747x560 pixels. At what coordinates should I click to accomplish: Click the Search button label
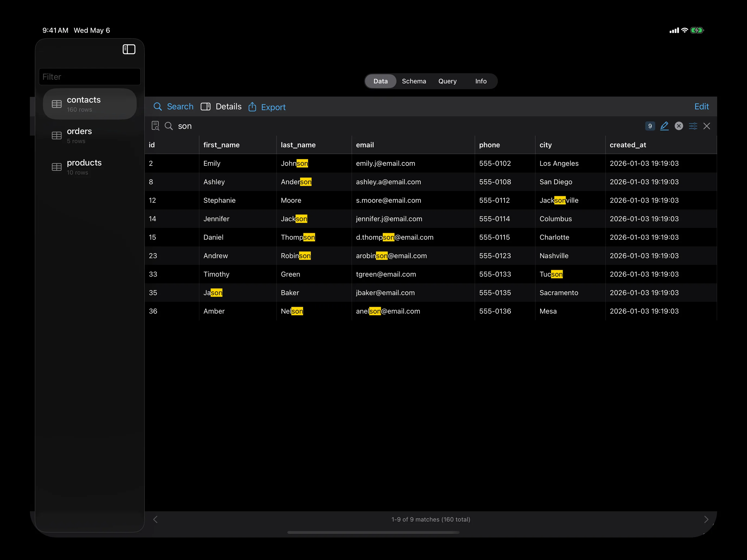pyautogui.click(x=180, y=107)
